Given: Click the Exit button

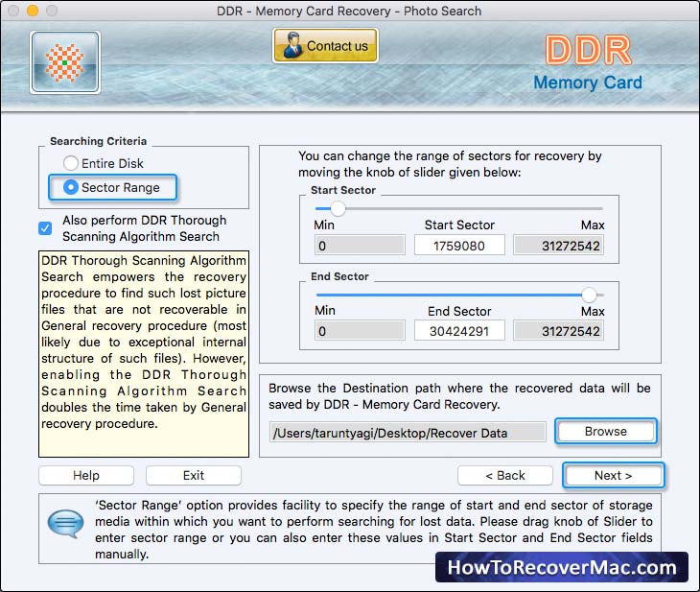Looking at the screenshot, I should tap(194, 475).
